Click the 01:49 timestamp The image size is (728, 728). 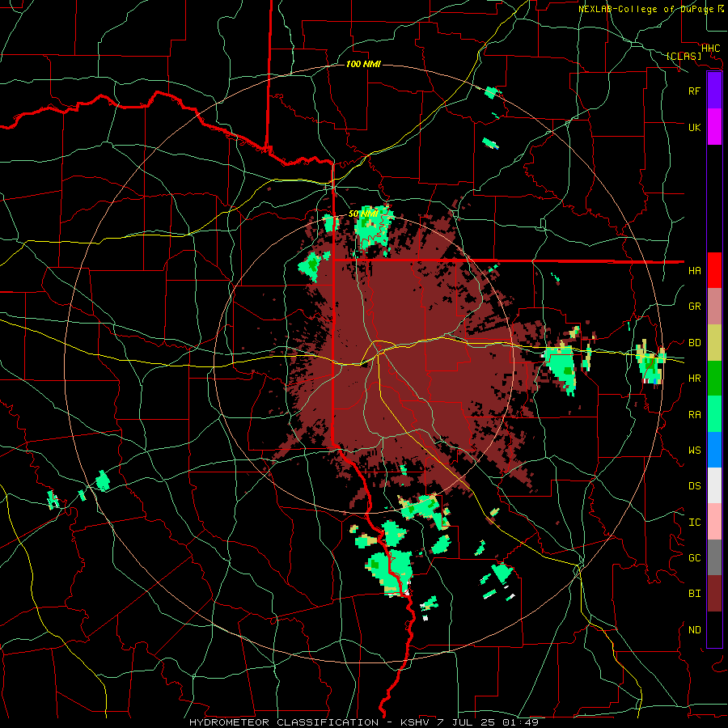[523, 722]
